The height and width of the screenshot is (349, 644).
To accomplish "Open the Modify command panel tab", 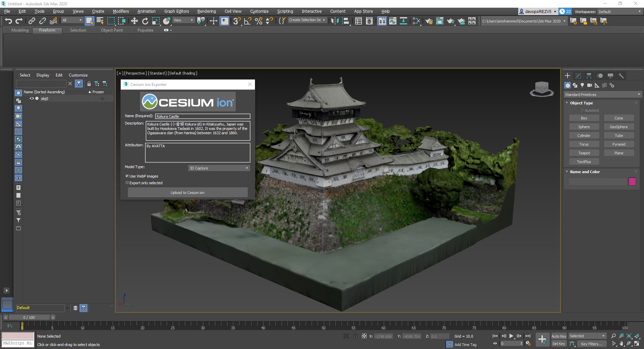I will 578,76.
